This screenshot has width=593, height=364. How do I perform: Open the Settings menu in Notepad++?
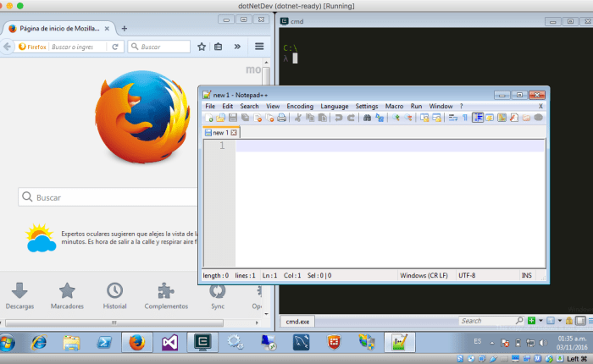coord(367,106)
